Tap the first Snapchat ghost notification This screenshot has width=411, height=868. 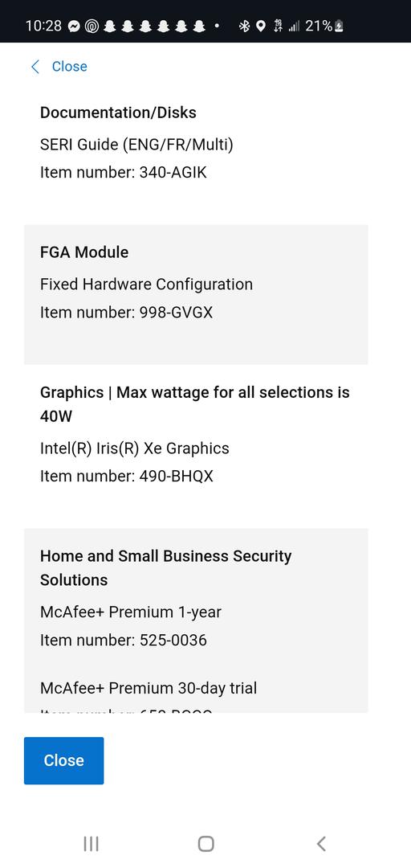point(109,26)
